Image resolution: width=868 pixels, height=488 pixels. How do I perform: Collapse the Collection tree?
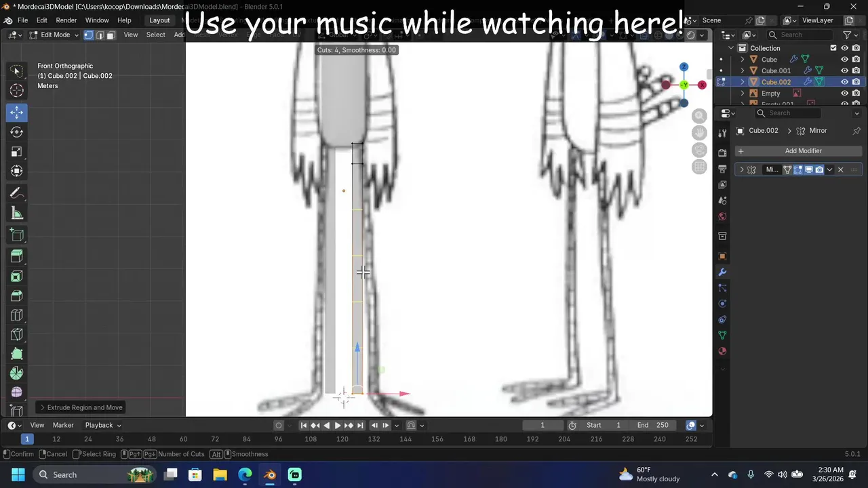731,48
